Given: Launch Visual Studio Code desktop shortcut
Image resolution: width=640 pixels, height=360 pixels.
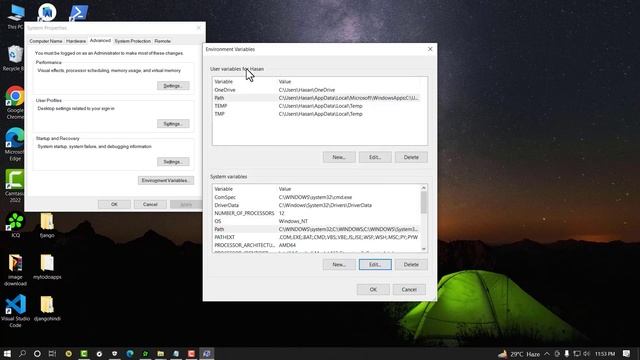Looking at the screenshot, I should 16,311.
